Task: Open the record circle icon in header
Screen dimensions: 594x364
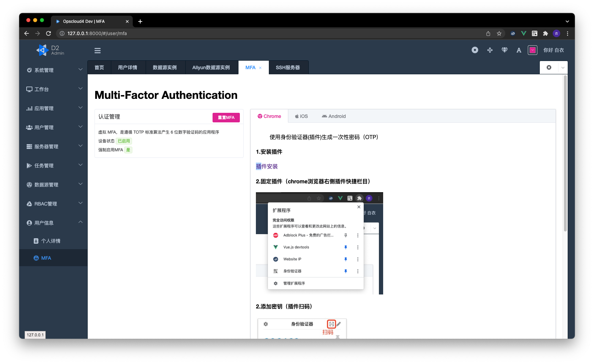Action: coord(475,50)
